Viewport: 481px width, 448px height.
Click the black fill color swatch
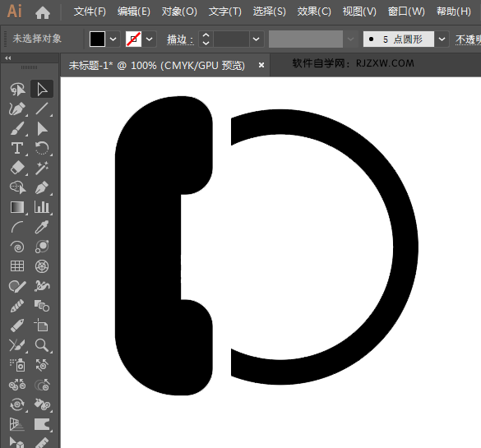pyautogui.click(x=97, y=39)
